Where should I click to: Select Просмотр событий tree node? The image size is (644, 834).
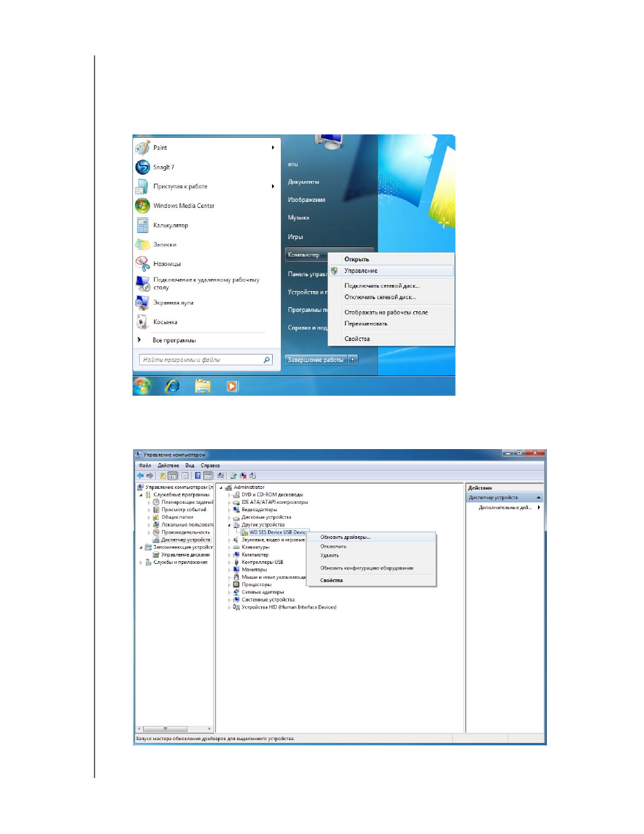pyautogui.click(x=183, y=509)
